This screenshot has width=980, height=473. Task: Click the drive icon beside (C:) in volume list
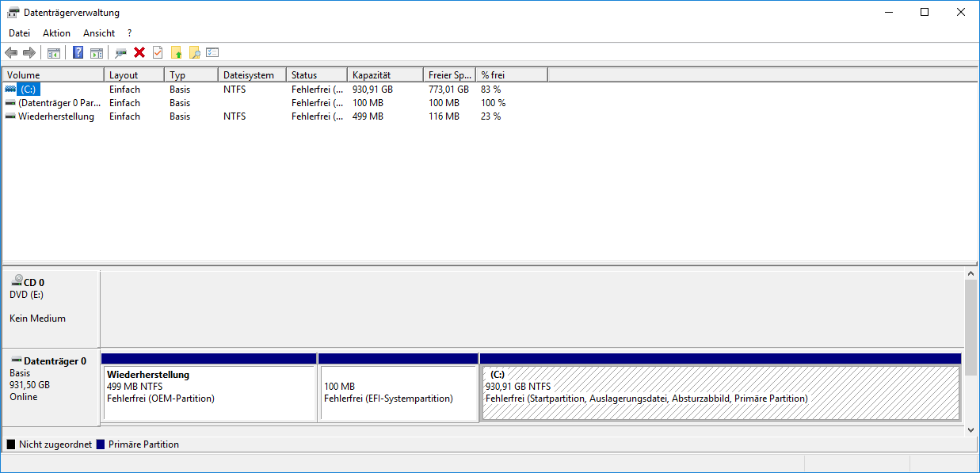point(10,90)
